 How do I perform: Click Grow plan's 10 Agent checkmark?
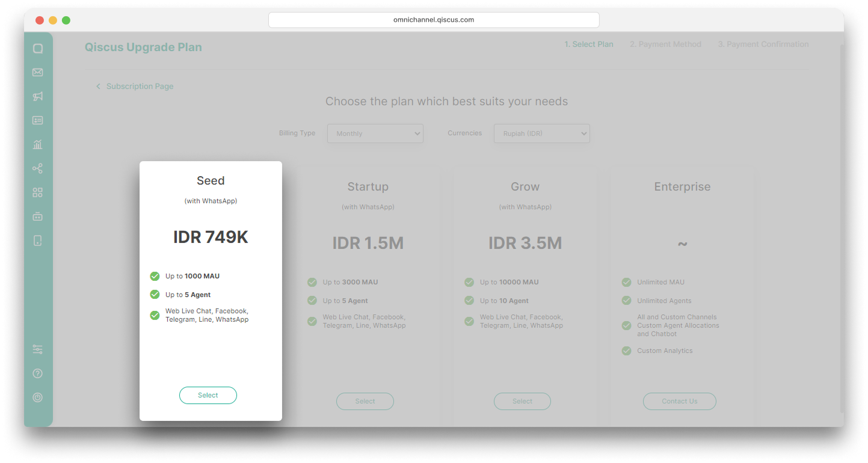click(469, 300)
